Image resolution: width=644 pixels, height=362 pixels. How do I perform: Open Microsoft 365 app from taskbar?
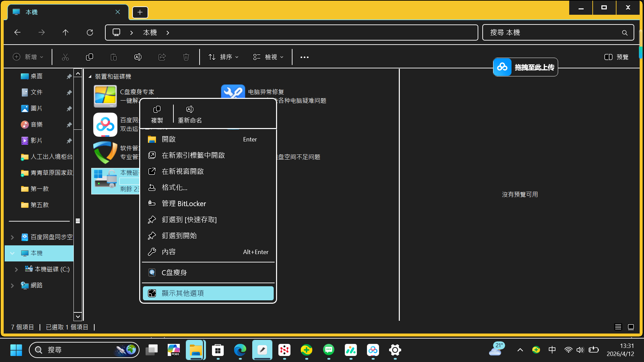(174, 350)
